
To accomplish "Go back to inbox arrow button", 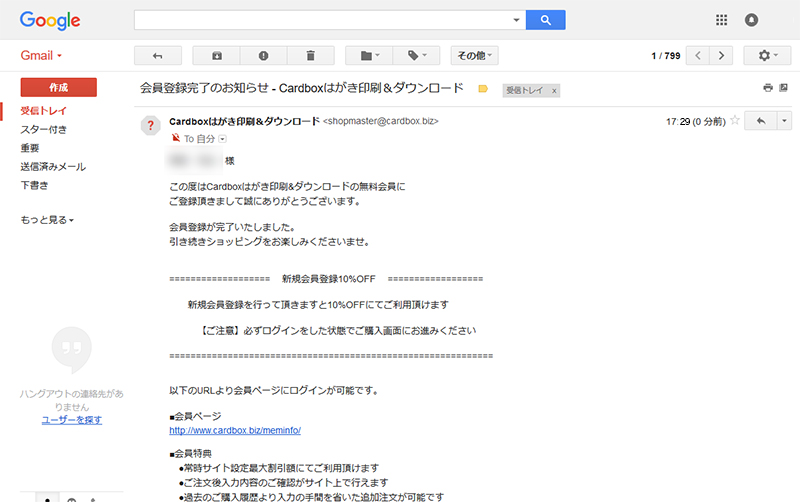I will [158, 56].
